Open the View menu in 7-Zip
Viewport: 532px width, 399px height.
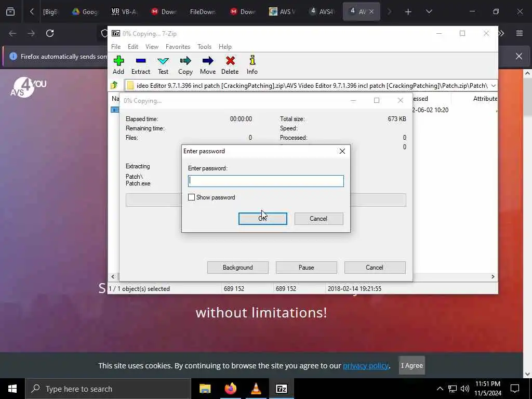152,47
